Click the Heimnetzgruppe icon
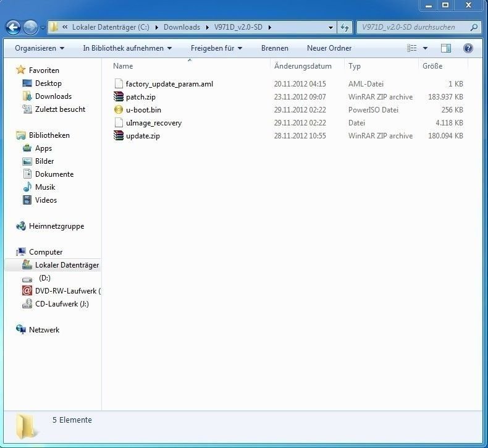The width and height of the screenshot is (488, 448). (x=21, y=226)
